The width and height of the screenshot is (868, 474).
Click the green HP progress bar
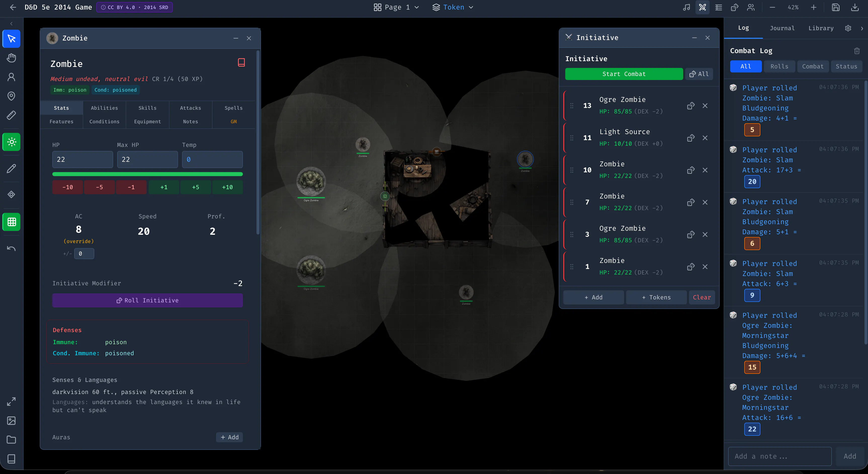(x=148, y=174)
